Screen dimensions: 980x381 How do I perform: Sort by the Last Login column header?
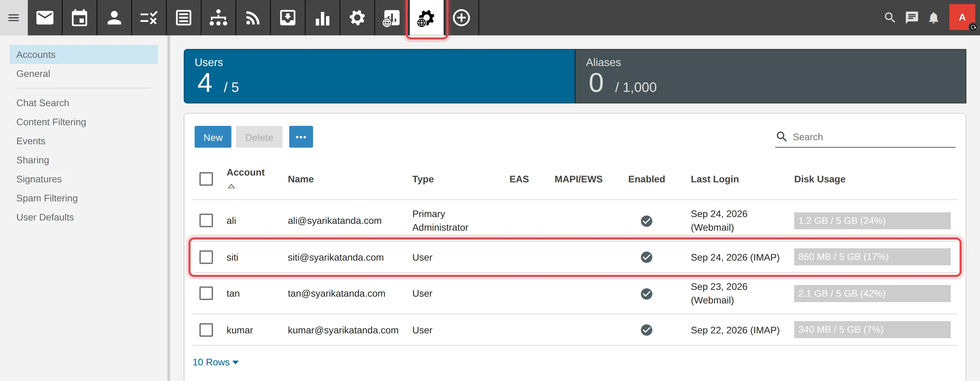click(x=715, y=179)
